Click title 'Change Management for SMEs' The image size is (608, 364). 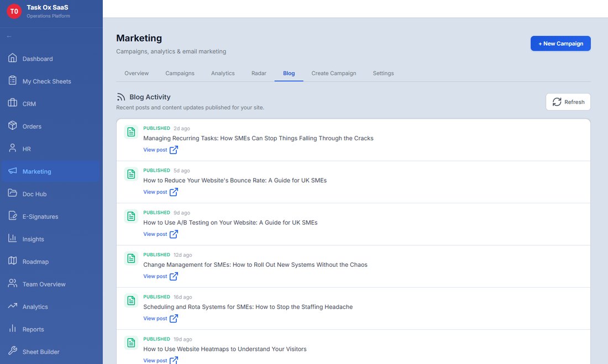(255, 265)
